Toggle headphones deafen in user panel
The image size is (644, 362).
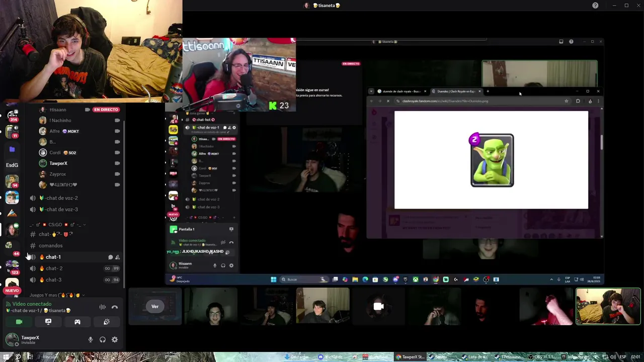click(103, 339)
